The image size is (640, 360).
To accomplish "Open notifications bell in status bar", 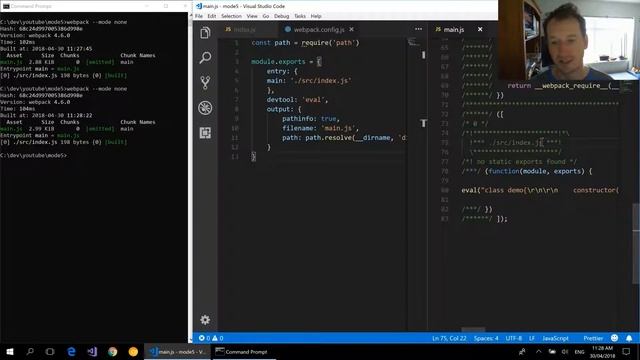I will tap(629, 338).
